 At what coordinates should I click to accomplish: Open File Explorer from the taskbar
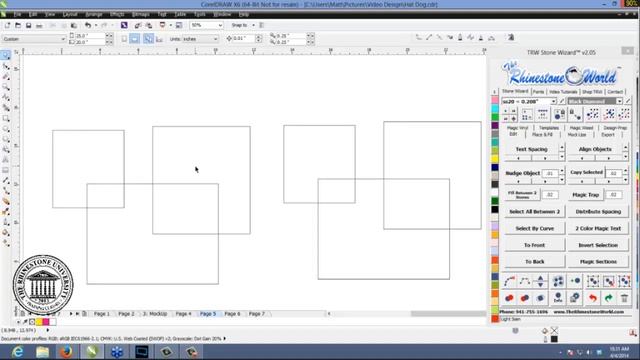coord(42,351)
